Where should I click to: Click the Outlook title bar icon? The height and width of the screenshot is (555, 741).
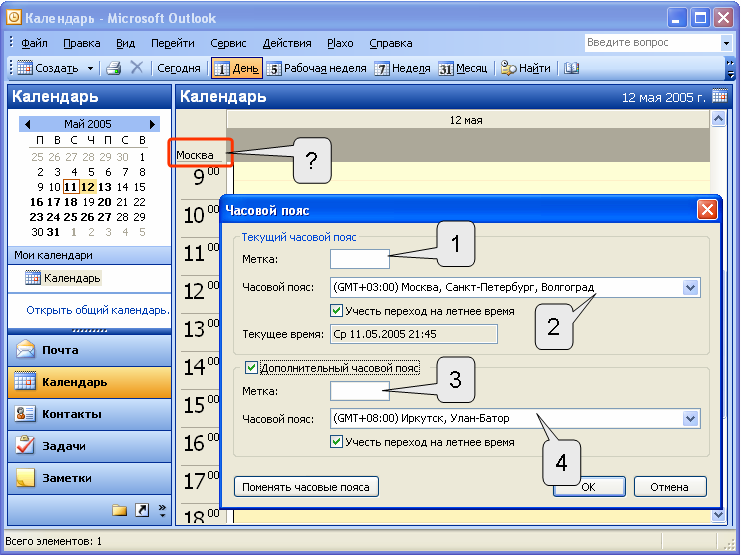pos(14,18)
